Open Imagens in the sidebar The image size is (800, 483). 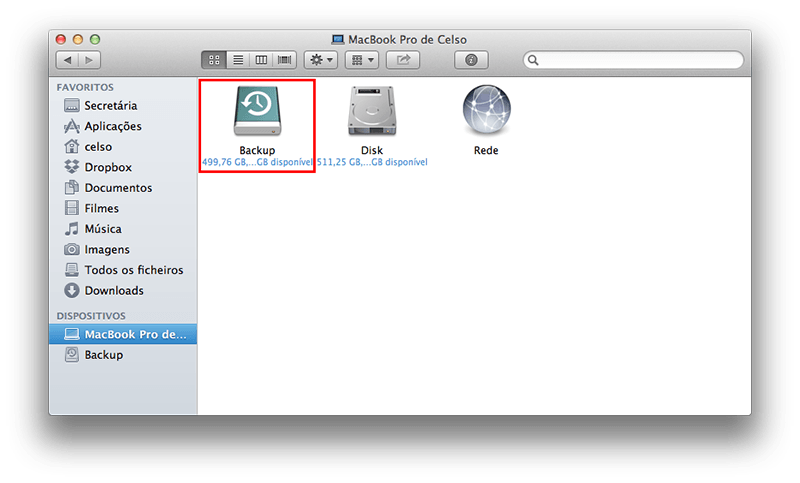[123, 249]
